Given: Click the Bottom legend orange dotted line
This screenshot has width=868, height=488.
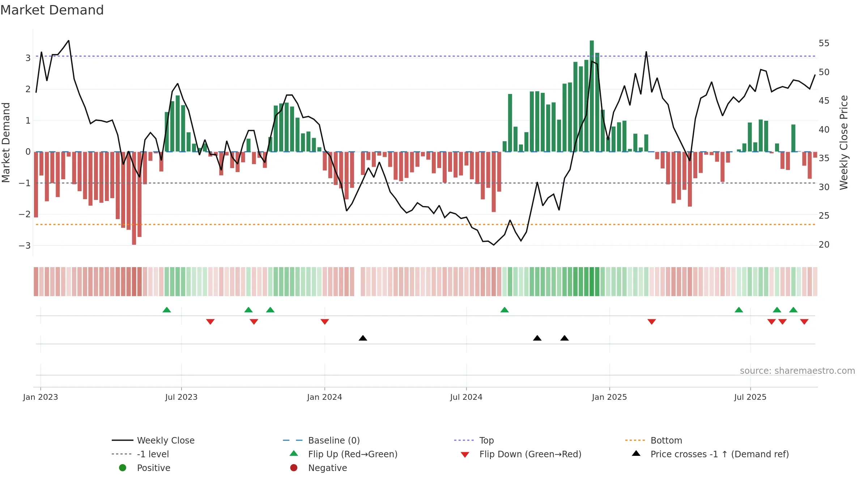Looking at the screenshot, I should click(635, 440).
